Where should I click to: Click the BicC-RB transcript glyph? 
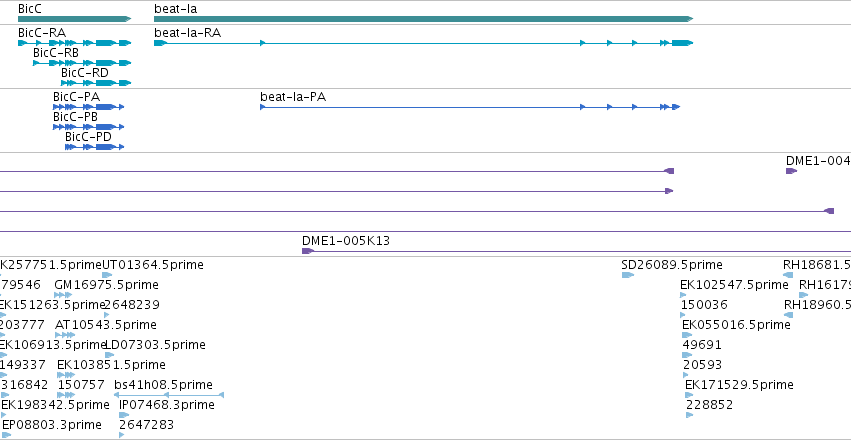(x=82, y=63)
